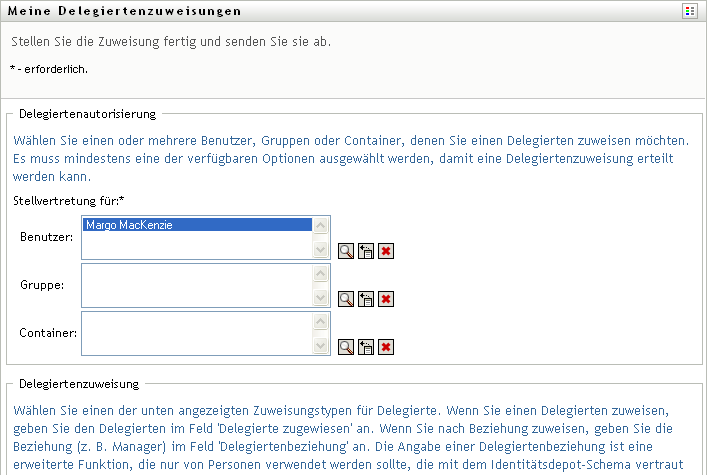This screenshot has width=718, height=475.
Task: Click the Benutzer: field label
Action: (x=47, y=237)
